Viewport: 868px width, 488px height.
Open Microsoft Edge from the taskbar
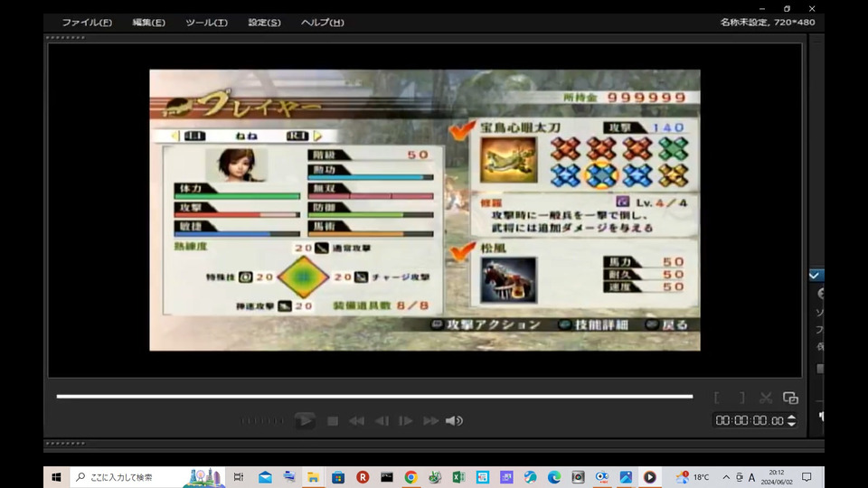pos(554,477)
